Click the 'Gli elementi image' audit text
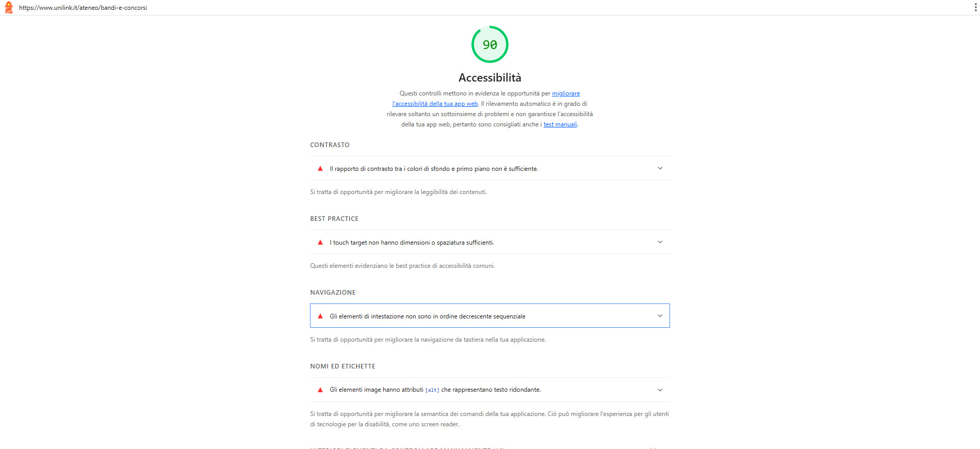 [435, 390]
